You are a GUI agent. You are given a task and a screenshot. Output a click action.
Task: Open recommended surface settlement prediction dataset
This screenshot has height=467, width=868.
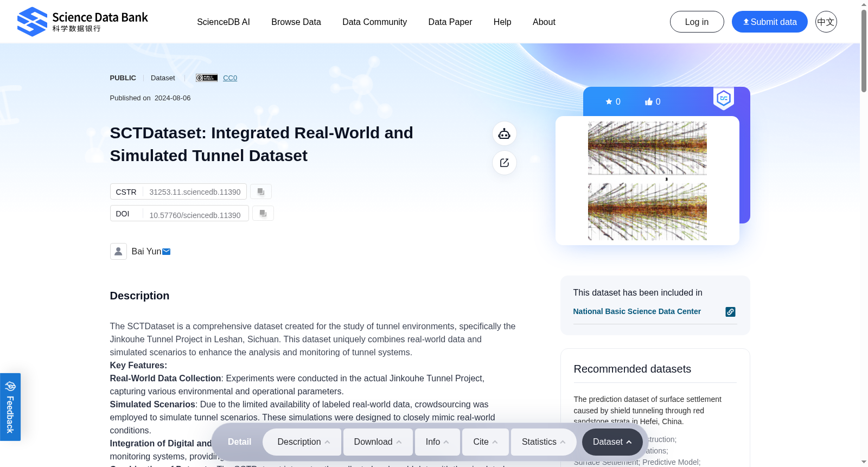click(x=647, y=410)
